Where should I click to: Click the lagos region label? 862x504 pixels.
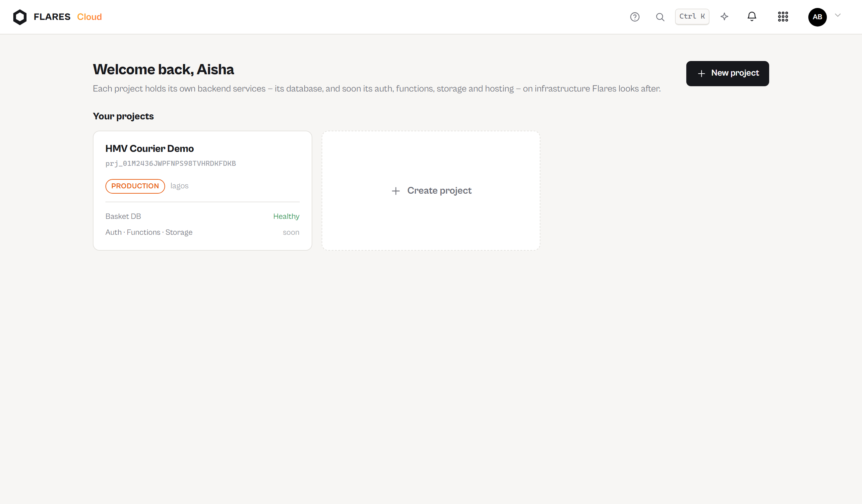[x=179, y=186]
